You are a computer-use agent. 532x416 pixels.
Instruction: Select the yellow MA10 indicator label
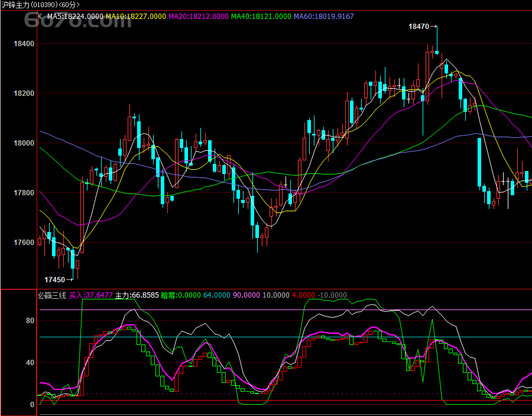[x=135, y=17]
